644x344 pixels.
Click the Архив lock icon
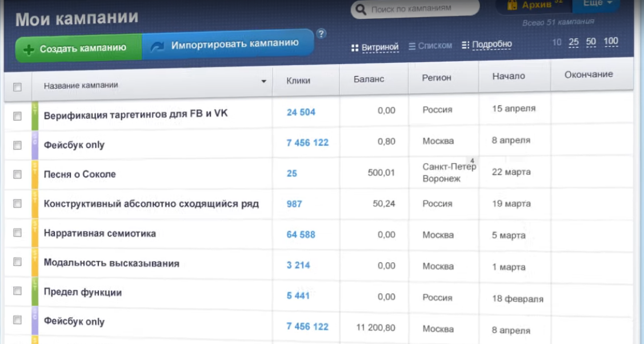(x=512, y=5)
